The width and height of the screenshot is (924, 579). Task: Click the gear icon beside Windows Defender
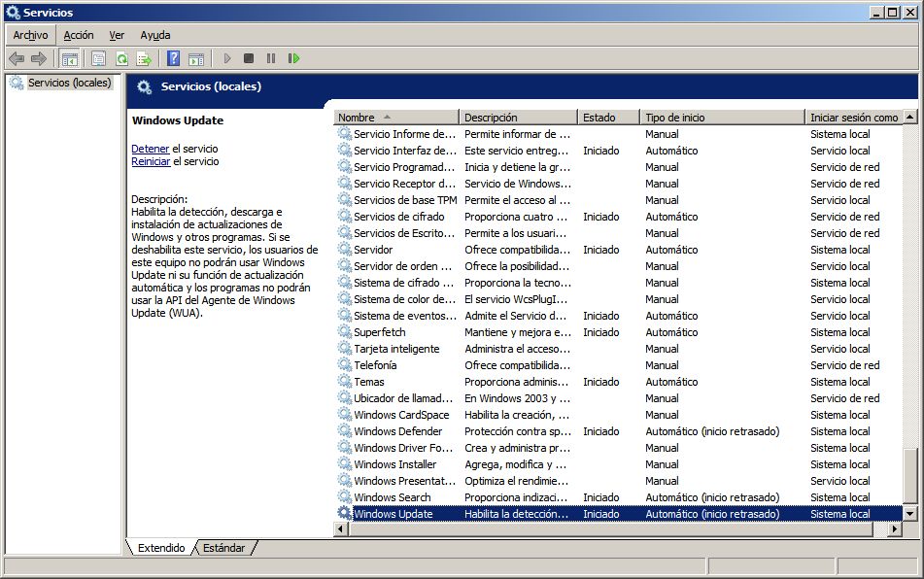pyautogui.click(x=344, y=430)
